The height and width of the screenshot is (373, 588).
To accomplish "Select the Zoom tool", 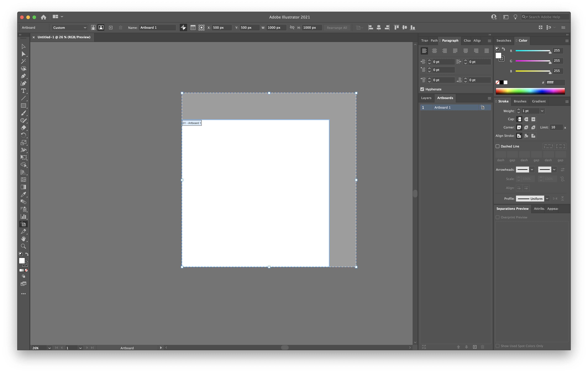I will click(x=23, y=246).
